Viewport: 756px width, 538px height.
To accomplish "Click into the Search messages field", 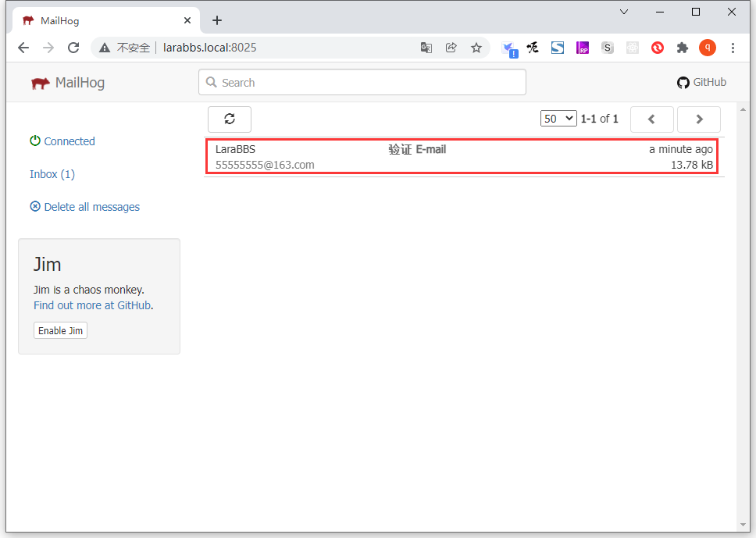I will (362, 83).
